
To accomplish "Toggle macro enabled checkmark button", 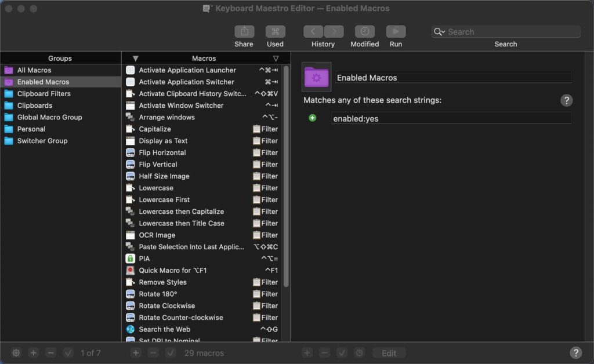I will click(171, 352).
